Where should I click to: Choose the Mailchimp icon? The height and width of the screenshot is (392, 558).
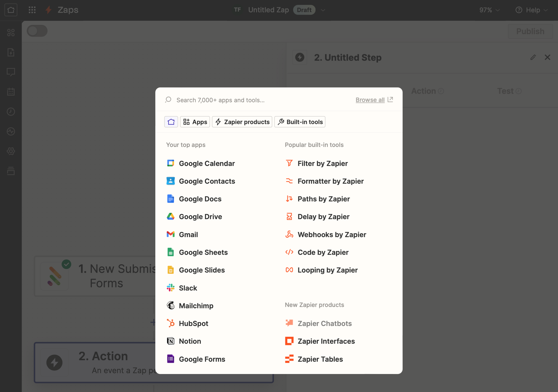tap(170, 305)
